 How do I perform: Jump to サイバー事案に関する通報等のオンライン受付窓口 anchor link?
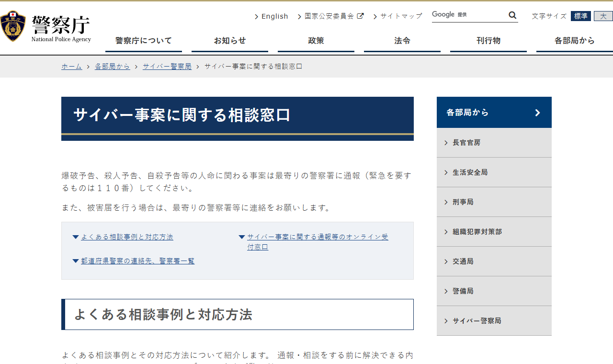point(318,242)
